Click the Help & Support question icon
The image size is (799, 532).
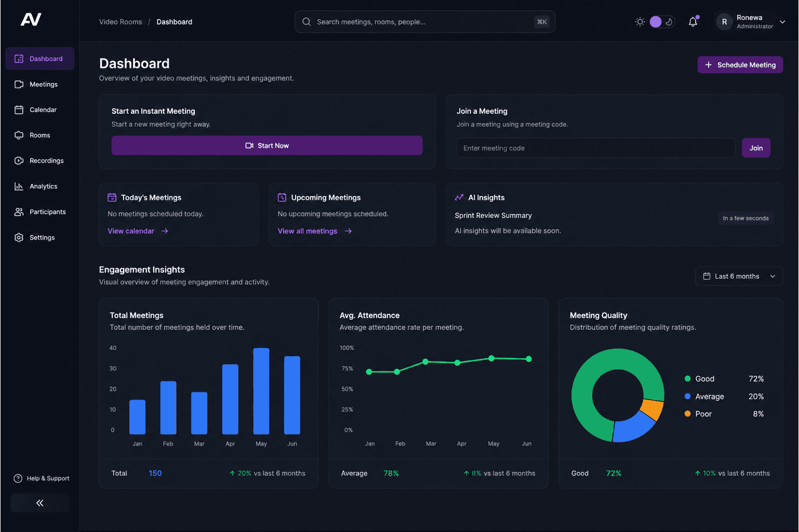18,478
